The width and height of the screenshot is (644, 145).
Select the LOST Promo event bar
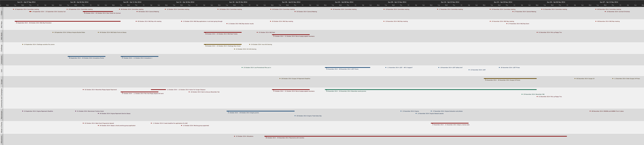(x=348, y=67)
